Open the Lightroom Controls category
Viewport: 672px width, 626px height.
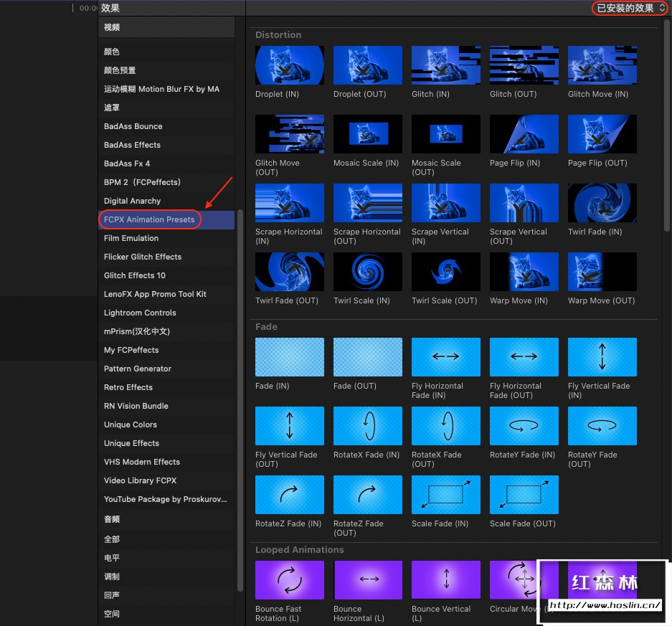tap(166, 313)
